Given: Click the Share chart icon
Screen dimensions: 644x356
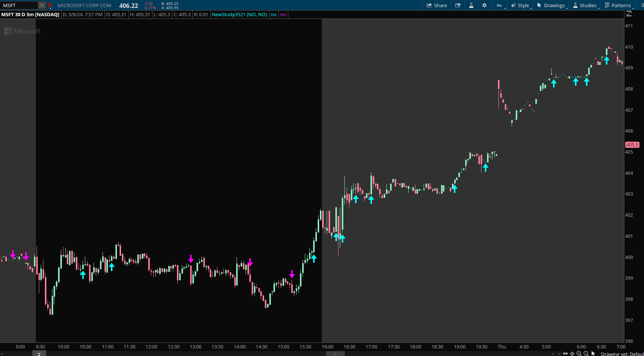Looking at the screenshot, I should [x=437, y=5].
